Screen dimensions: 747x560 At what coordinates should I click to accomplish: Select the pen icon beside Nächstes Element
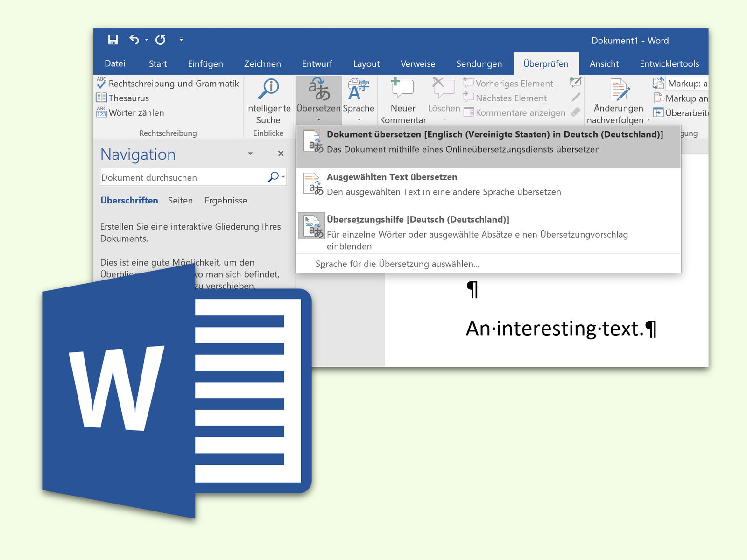click(576, 98)
